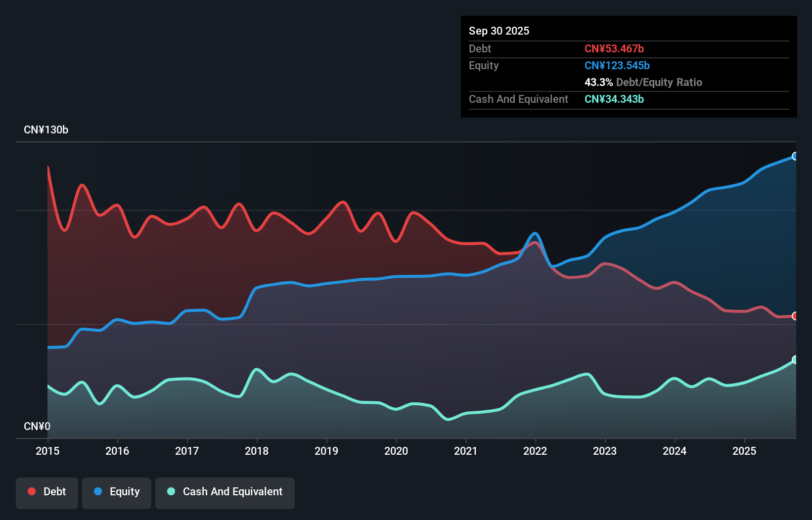
Task: Select the red Debt endpoint marker on chart
Action: click(x=795, y=316)
